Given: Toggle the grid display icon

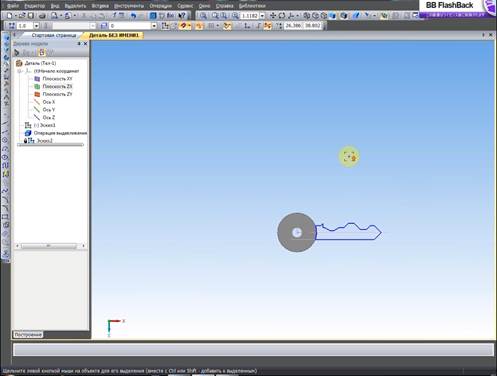Looking at the screenshot, I should pos(211,26).
